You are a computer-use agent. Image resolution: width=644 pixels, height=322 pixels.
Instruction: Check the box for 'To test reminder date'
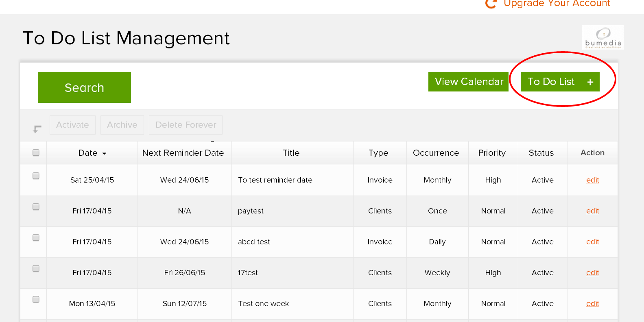pyautogui.click(x=36, y=176)
